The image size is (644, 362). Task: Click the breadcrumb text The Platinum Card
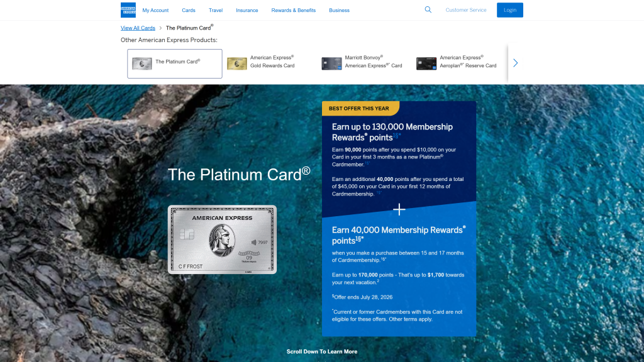189,28
